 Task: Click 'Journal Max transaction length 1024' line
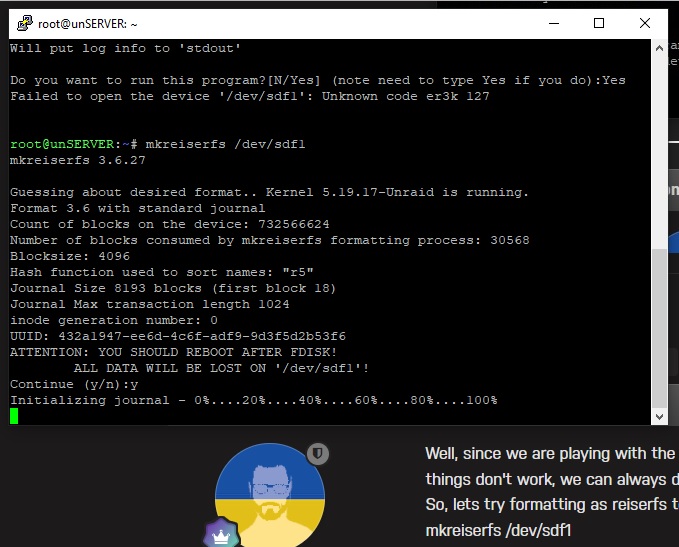click(x=149, y=304)
